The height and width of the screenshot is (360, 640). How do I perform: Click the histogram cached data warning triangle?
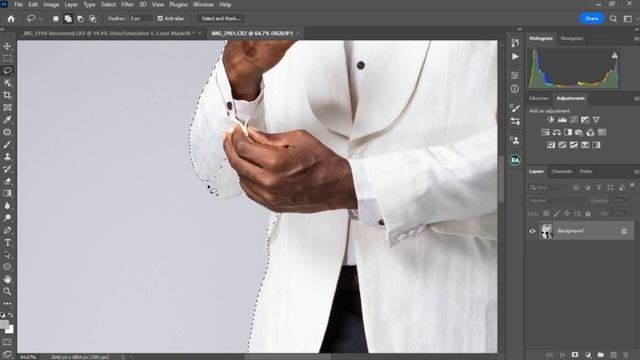615,55
